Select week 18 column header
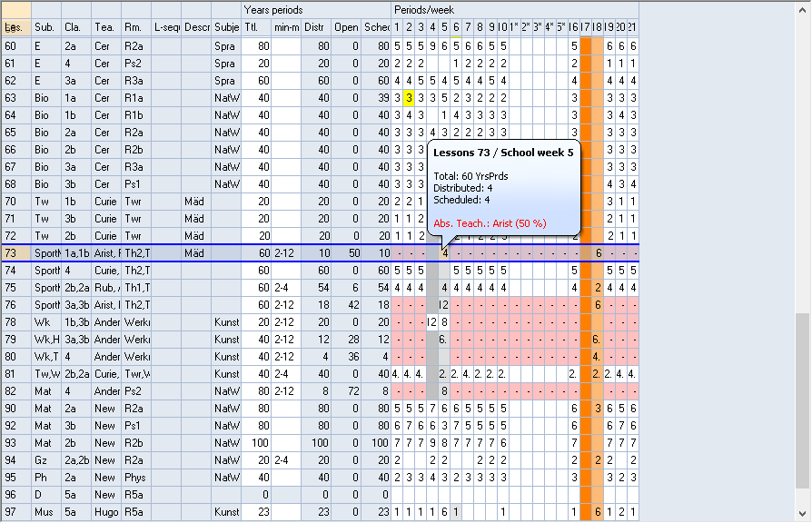Screen dimensions: 812x523 tap(598, 27)
